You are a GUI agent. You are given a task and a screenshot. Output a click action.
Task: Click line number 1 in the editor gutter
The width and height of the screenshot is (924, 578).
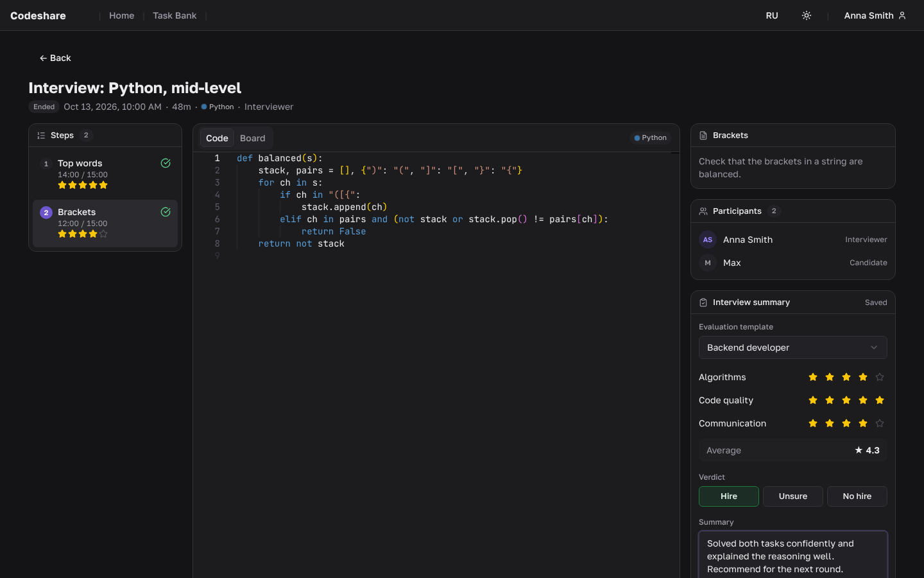(x=217, y=158)
